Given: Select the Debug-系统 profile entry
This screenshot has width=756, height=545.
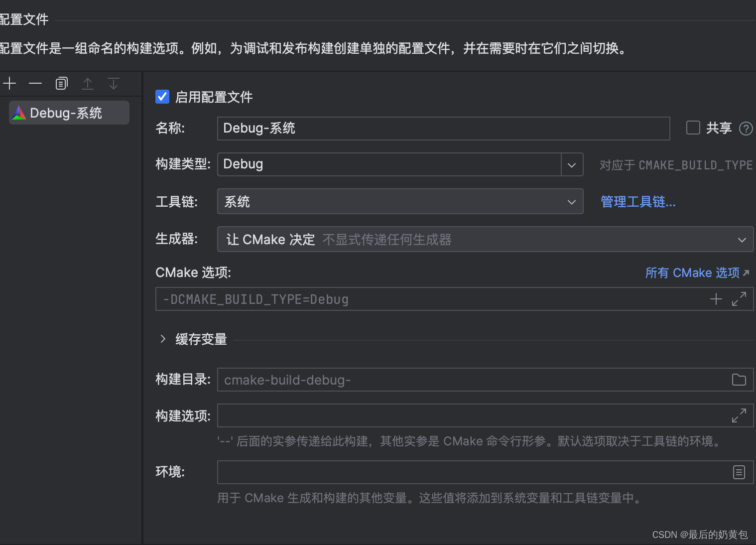Looking at the screenshot, I should click(x=69, y=113).
